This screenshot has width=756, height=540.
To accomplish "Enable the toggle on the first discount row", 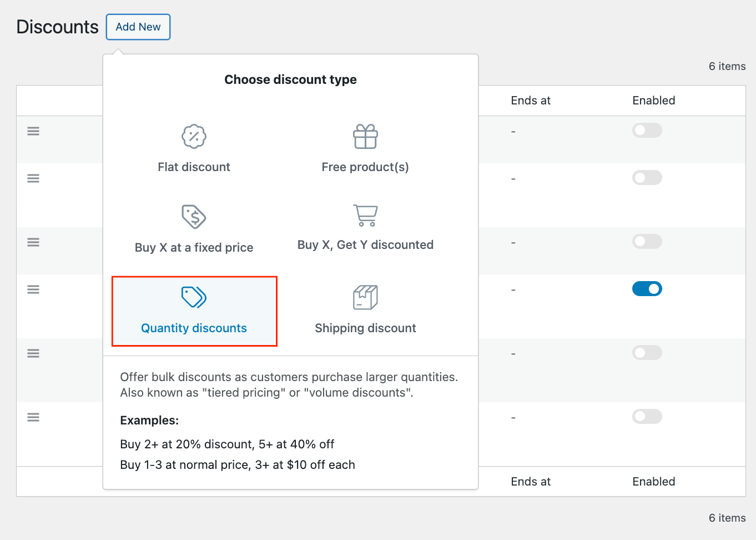I will (647, 130).
